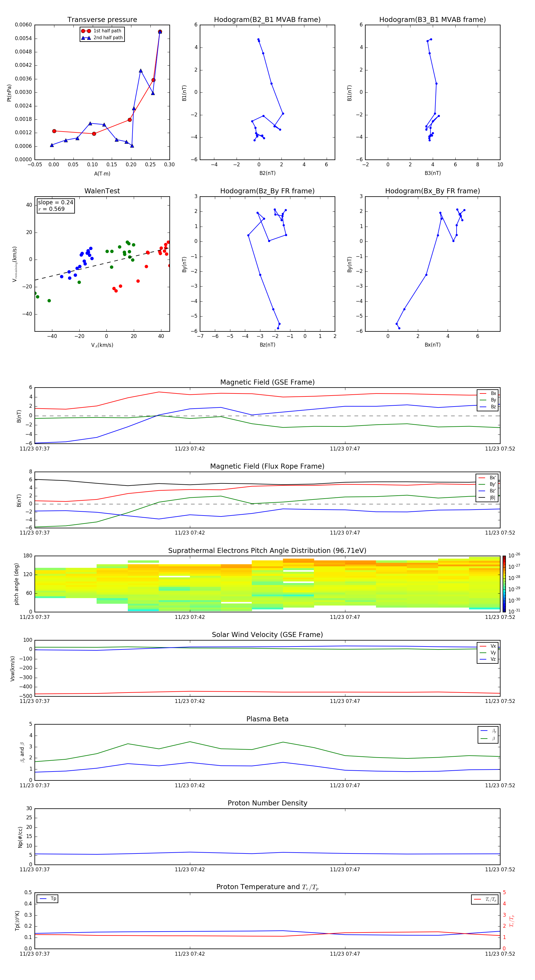Click the "B3(nT)" x-axis label
Image resolution: width=535 pixels, height=980 pixels.
coord(432,173)
